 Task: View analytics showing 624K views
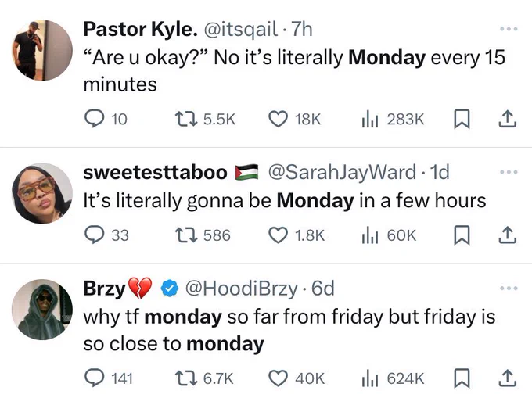[x=393, y=378]
